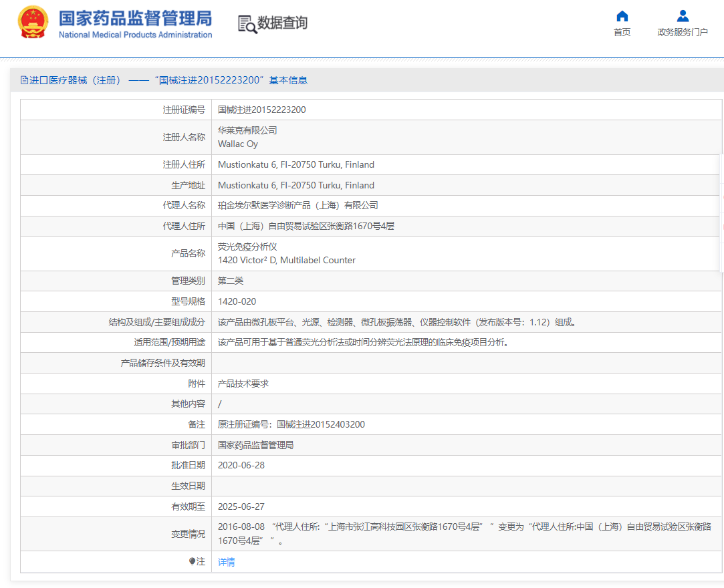Click the national emblem logo
This screenshot has width=724, height=588.
click(33, 23)
